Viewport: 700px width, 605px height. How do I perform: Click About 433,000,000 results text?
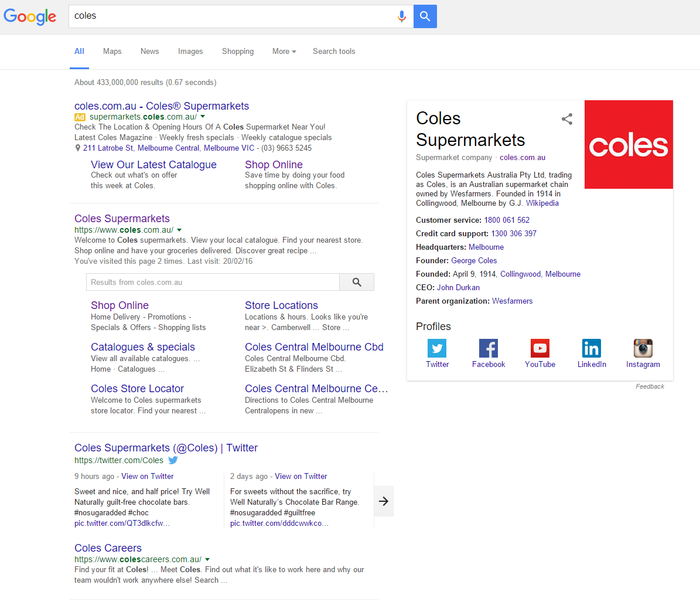145,82
